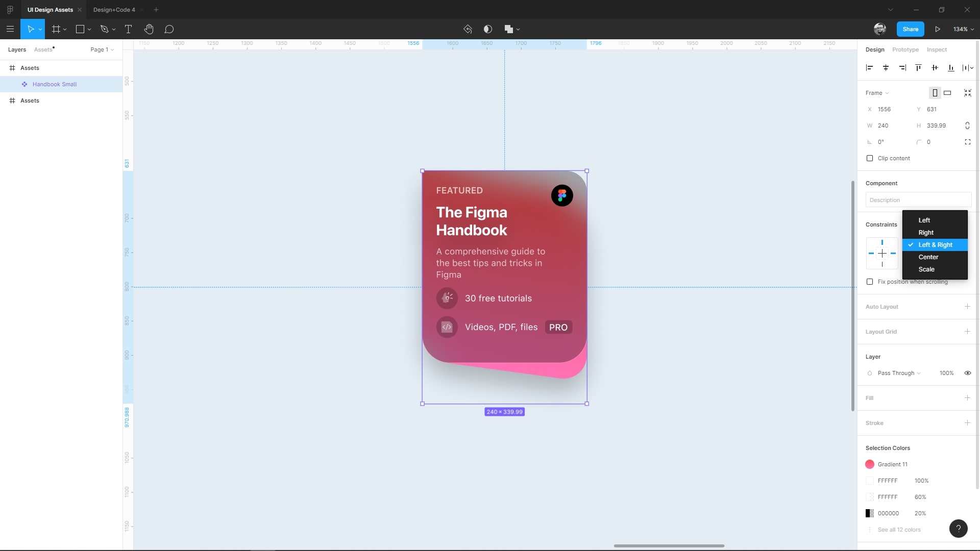Click the blue Share button

(x=910, y=29)
